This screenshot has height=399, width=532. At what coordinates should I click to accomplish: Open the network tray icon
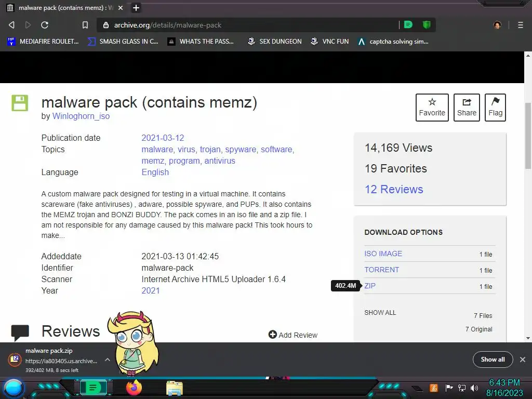(462, 388)
